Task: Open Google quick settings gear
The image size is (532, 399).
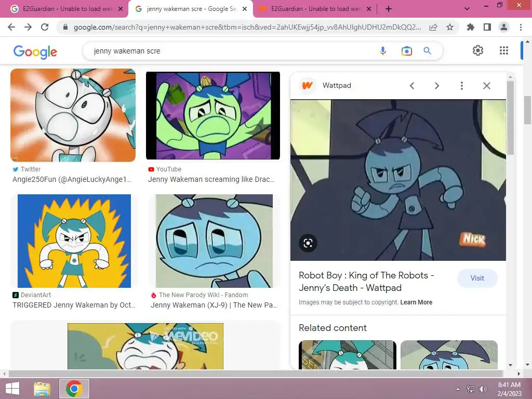Action: pyautogui.click(x=478, y=50)
